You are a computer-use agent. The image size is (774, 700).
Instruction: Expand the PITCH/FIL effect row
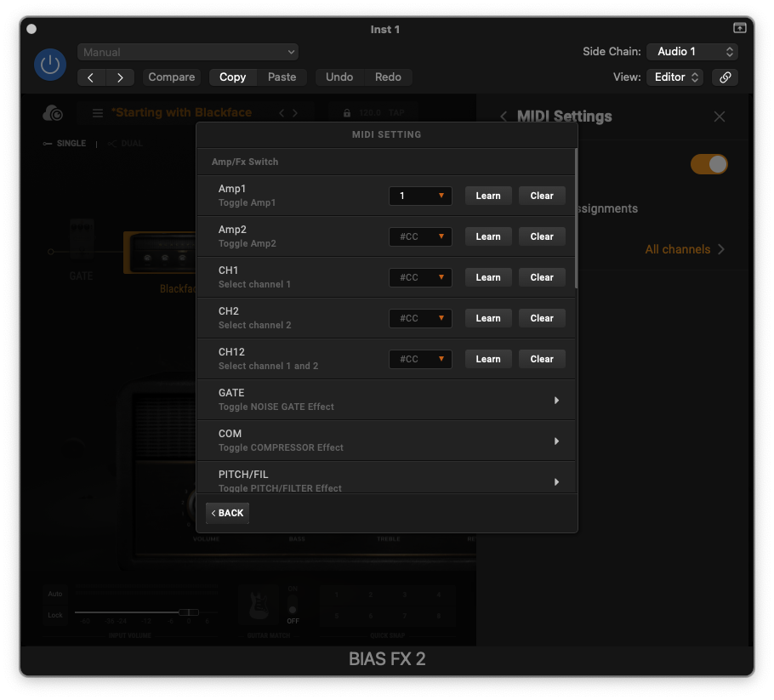386,478
